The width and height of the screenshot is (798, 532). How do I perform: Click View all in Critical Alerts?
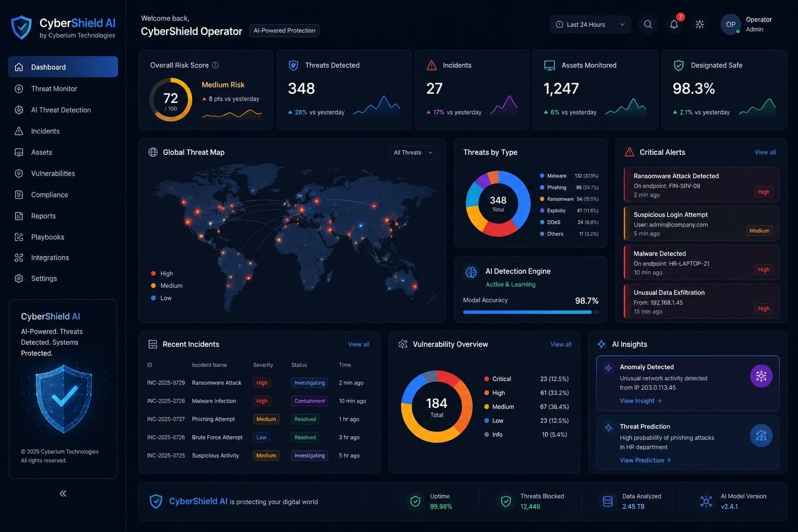[765, 152]
